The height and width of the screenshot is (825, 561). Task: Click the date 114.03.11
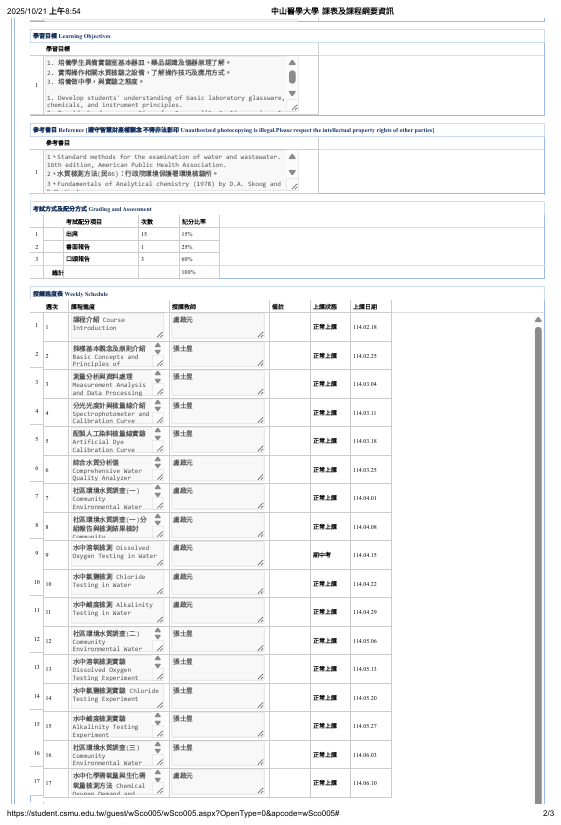click(365, 412)
